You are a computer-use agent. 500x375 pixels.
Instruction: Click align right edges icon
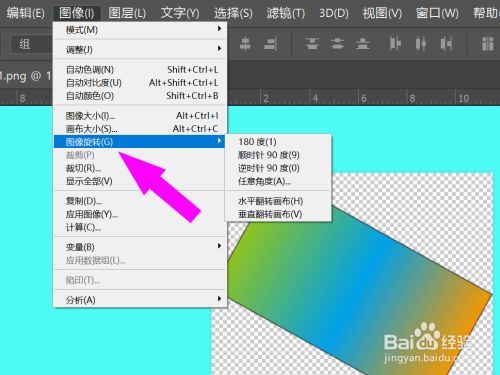[271, 44]
